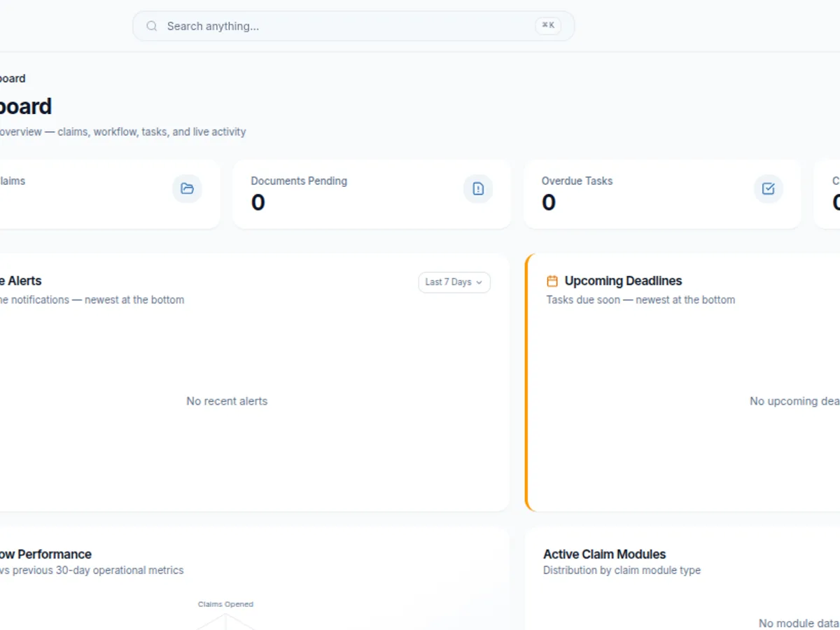This screenshot has width=840, height=630.
Task: Click the Upcoming Deadlines calendar icon
Action: click(552, 281)
